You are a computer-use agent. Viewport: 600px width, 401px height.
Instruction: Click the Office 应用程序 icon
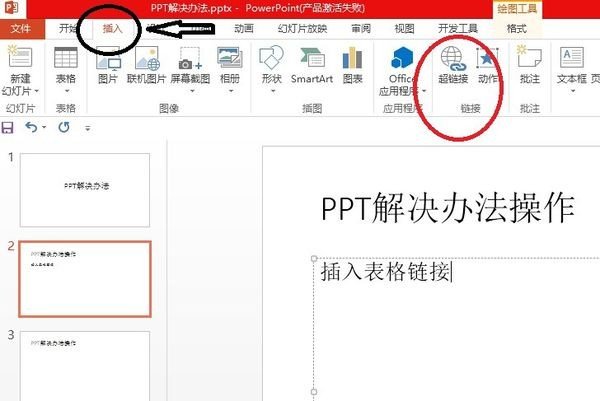tap(402, 57)
